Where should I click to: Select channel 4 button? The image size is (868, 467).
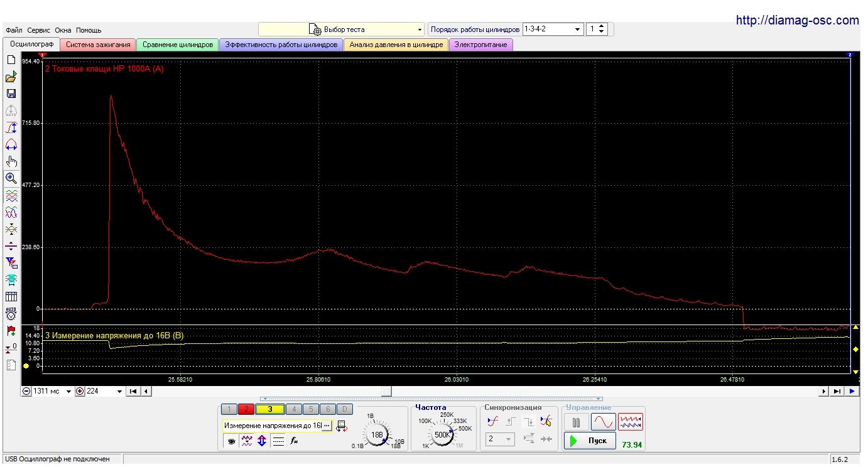point(293,409)
